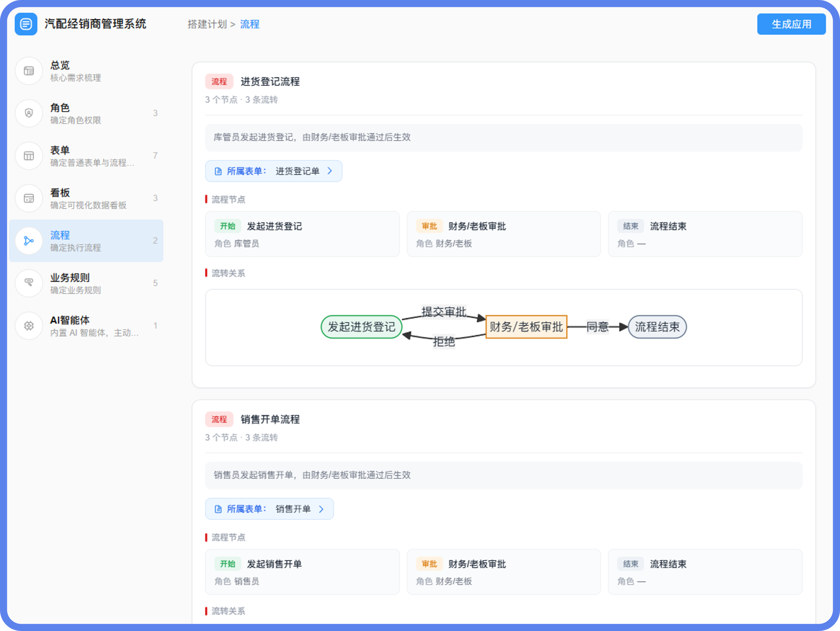This screenshot has width=840, height=631.
Task: Select the 发起进货登记 start node card
Action: [x=302, y=234]
